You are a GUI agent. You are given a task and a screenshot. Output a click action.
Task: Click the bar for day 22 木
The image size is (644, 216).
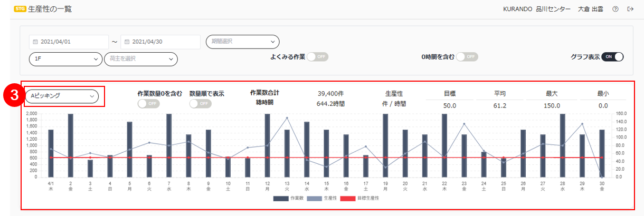tap(444, 145)
